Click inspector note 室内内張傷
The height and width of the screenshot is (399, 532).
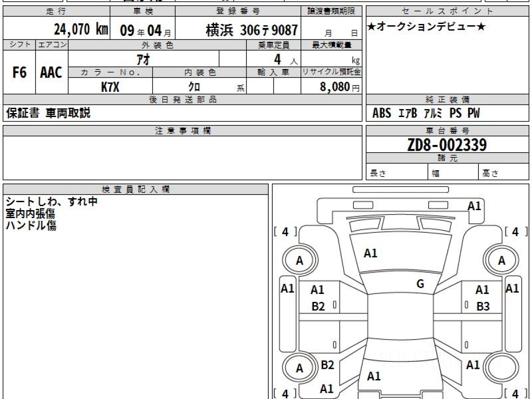point(30,214)
